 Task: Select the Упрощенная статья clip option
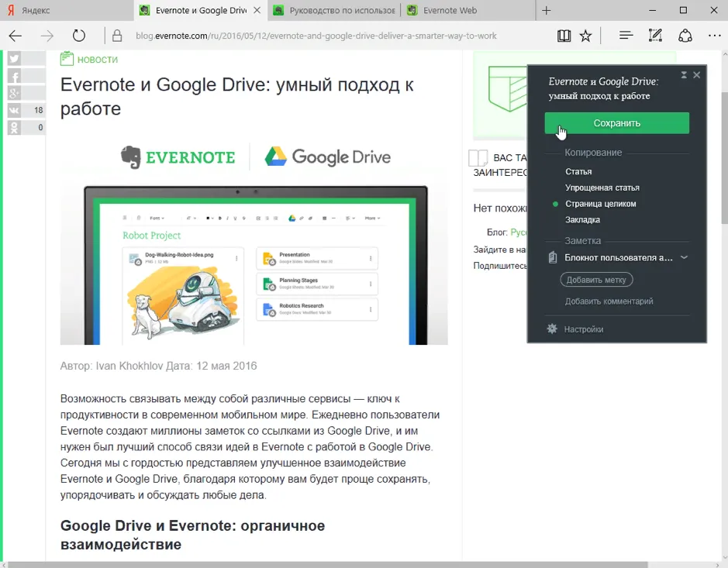tap(602, 188)
